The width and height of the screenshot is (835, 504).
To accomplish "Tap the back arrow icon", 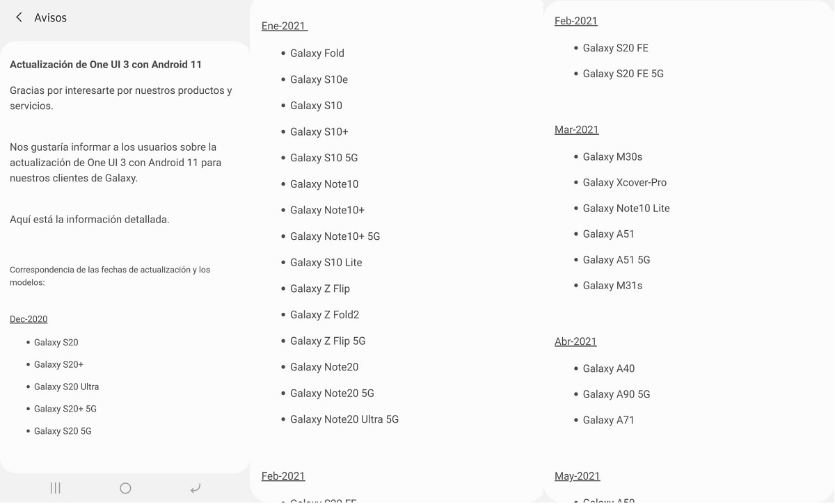I will pos(19,17).
